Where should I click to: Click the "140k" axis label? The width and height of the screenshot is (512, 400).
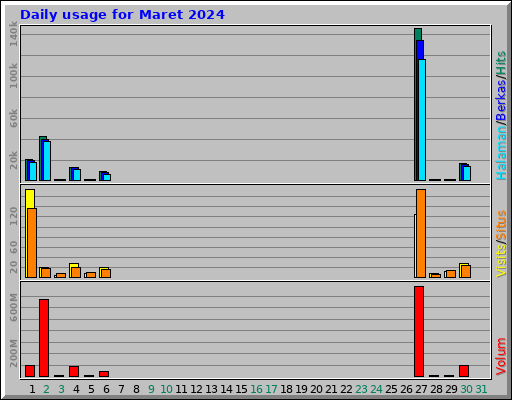click(x=13, y=34)
